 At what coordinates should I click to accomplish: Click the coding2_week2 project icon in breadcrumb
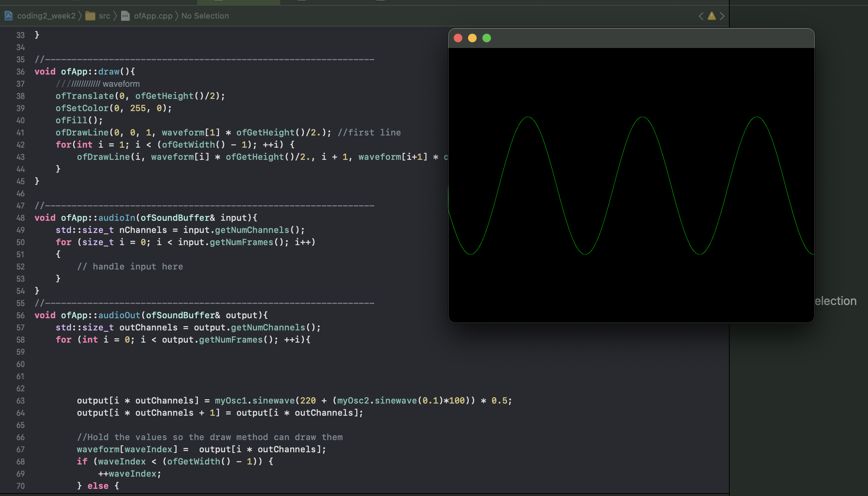(x=9, y=16)
